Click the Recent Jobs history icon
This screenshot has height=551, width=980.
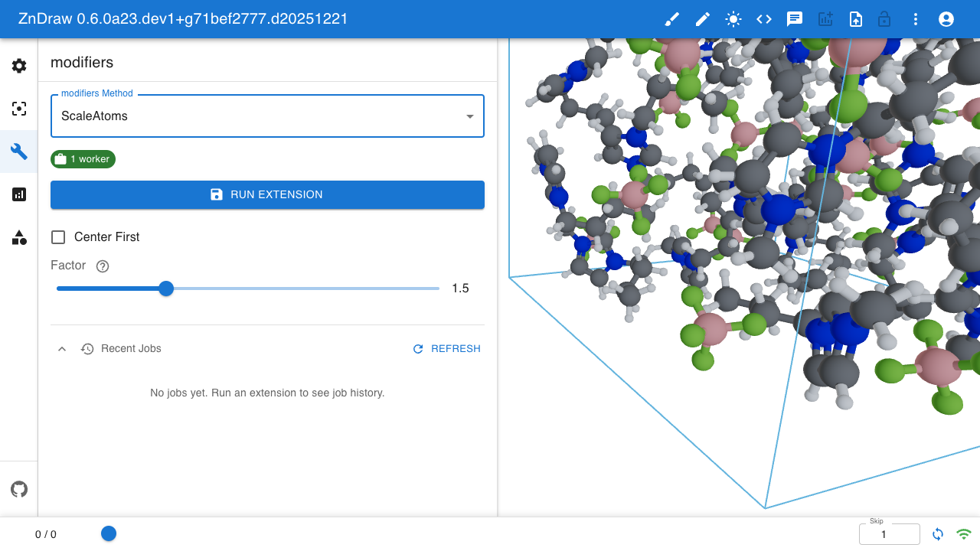point(87,349)
